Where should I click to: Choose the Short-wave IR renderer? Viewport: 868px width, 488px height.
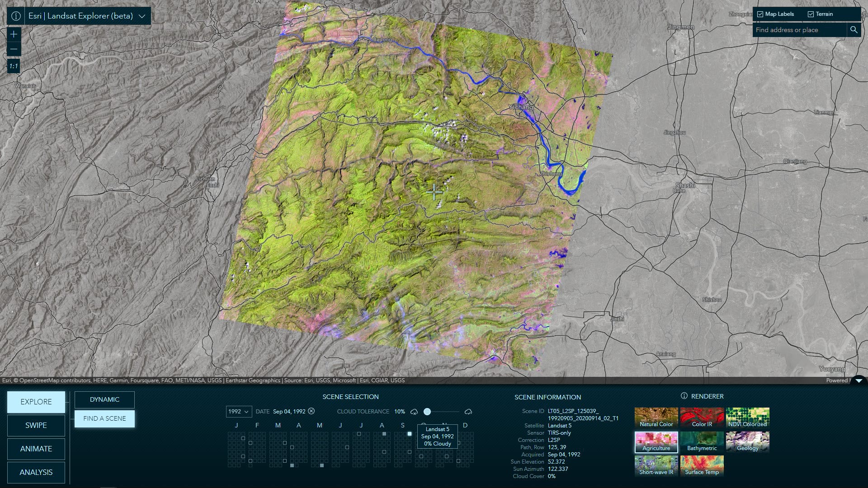point(656,466)
